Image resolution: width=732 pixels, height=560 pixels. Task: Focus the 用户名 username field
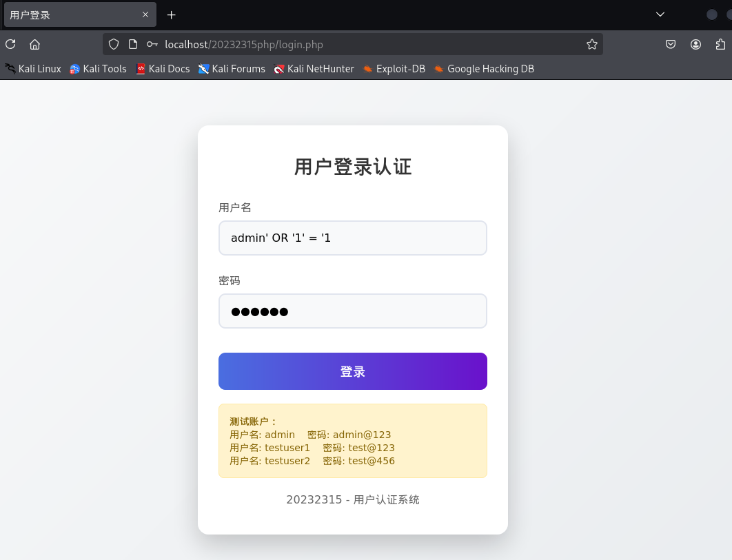pyautogui.click(x=353, y=238)
